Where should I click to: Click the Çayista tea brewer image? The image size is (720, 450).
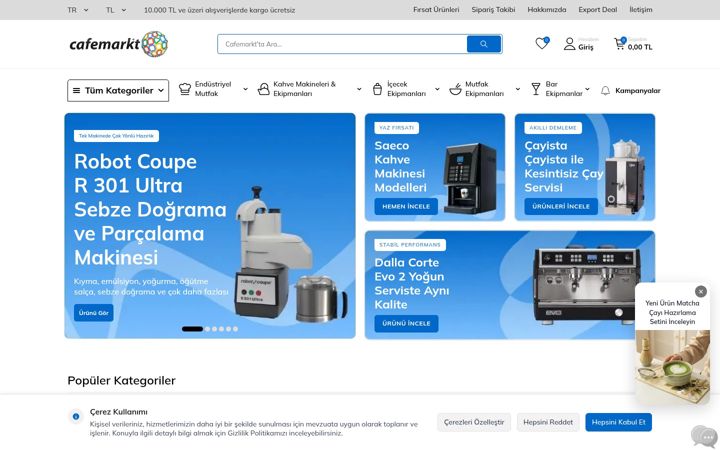click(x=624, y=177)
